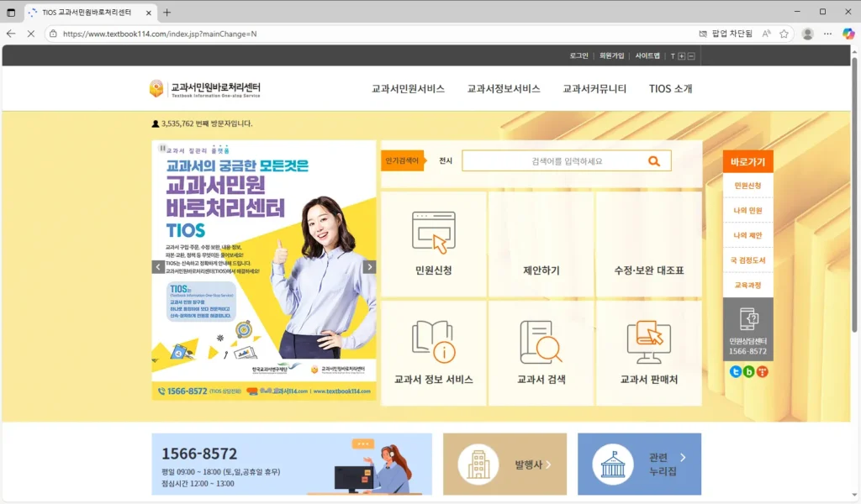Go to the previous banner slide
This screenshot has height=504, width=861.
pos(158,267)
